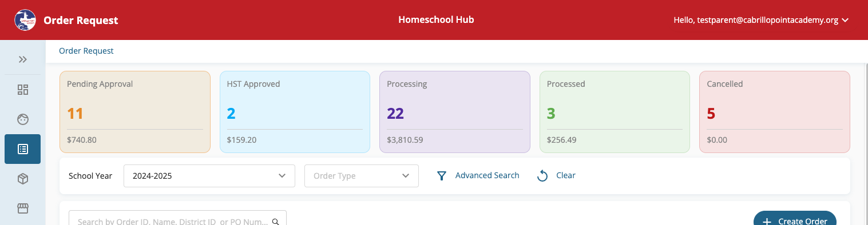Open the student face sidebar icon
Viewport: 868px width, 225px height.
click(23, 119)
